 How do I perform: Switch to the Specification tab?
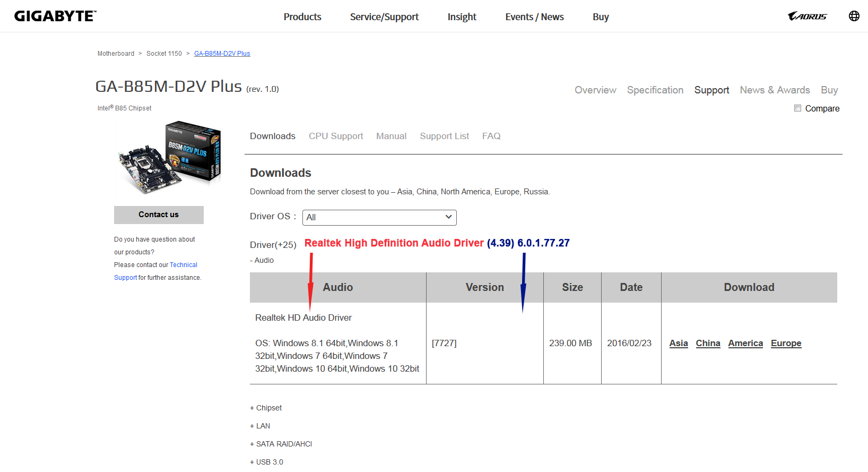point(655,90)
